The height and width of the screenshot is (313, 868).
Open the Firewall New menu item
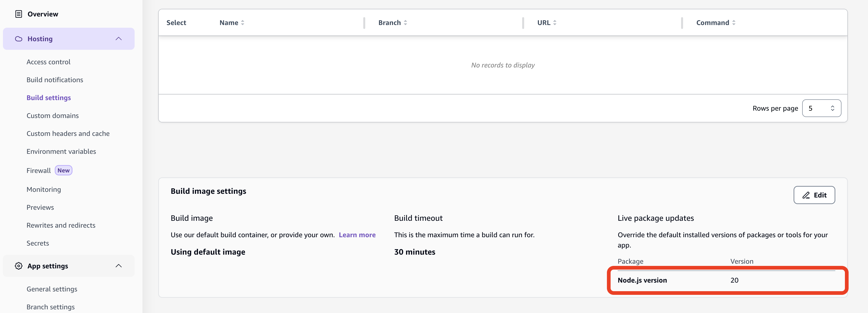[x=39, y=171]
